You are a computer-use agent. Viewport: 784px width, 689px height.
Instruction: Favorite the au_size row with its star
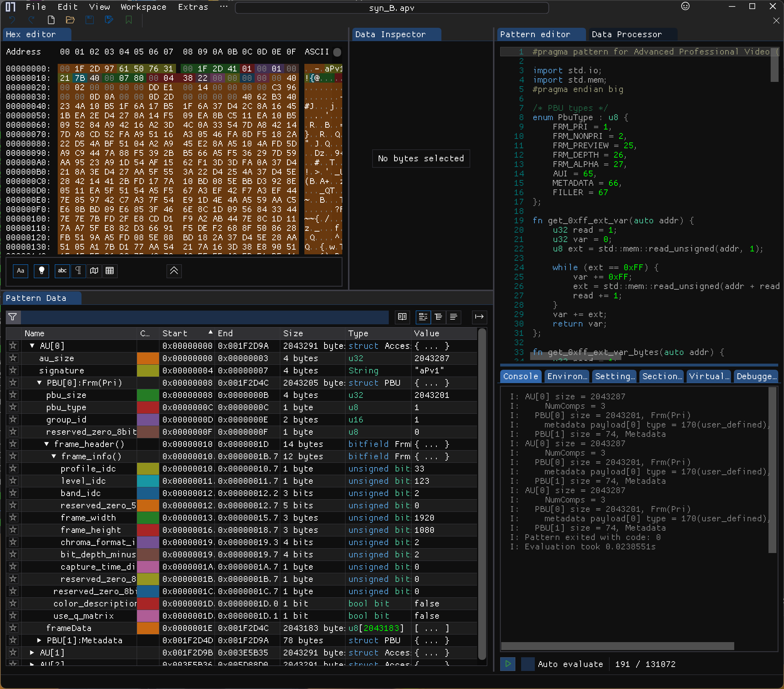click(13, 358)
